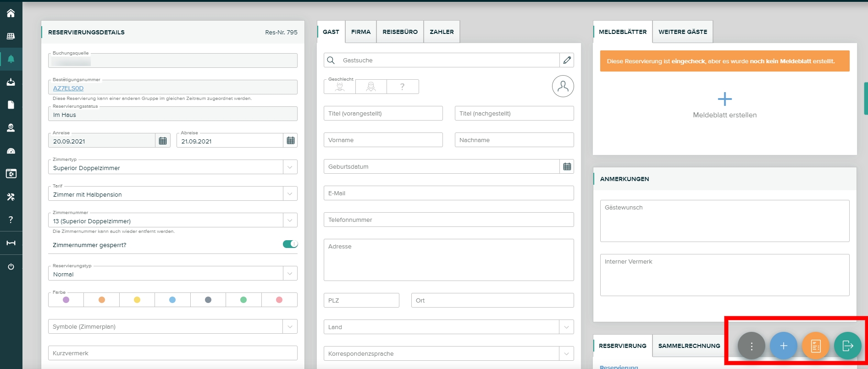Viewport: 868px width, 369px height.
Task: Click the green check-out floating button
Action: click(x=847, y=346)
